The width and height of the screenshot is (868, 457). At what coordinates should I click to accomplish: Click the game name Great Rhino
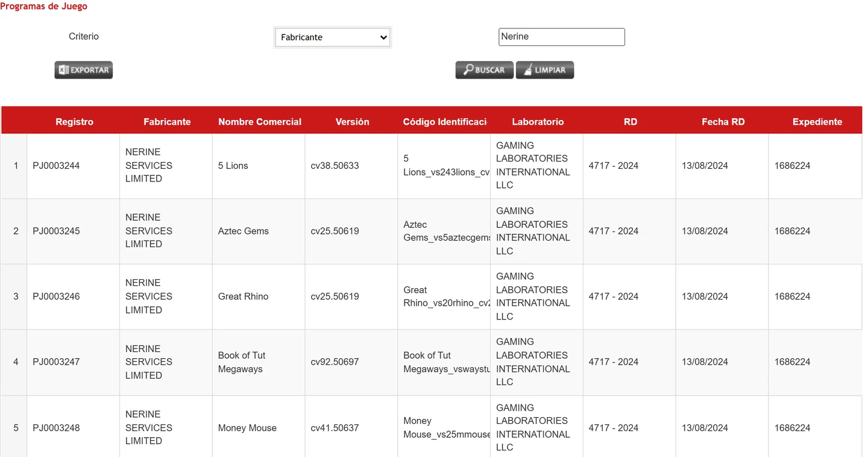[244, 297]
